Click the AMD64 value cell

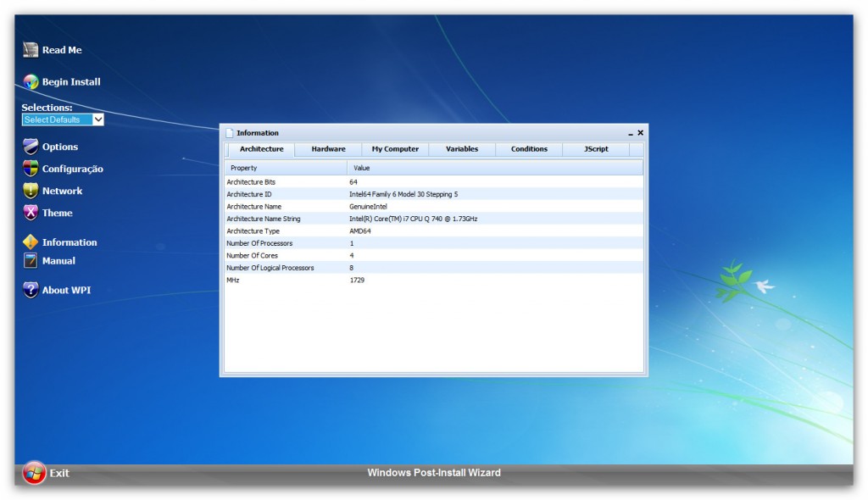(359, 231)
